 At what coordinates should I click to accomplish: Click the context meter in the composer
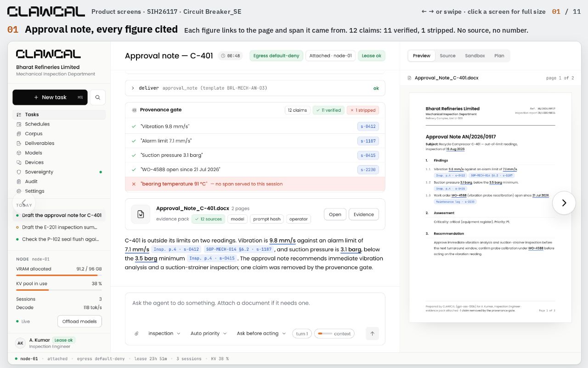pos(334,333)
